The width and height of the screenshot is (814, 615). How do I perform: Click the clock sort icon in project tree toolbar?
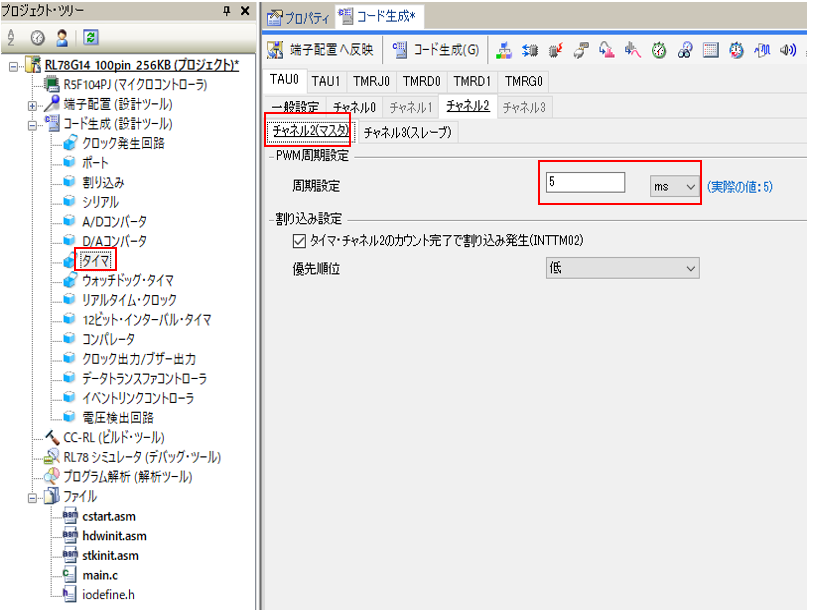[x=37, y=38]
